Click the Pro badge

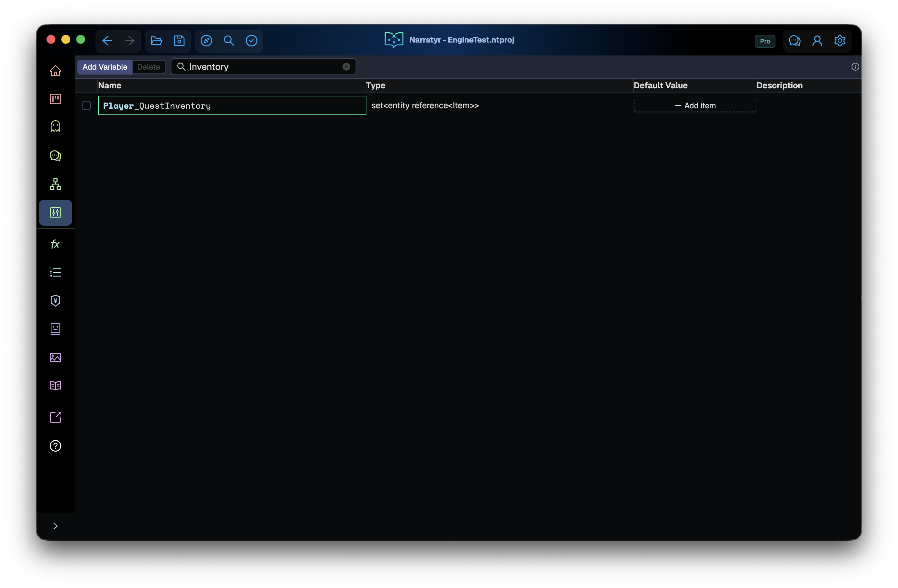(765, 41)
